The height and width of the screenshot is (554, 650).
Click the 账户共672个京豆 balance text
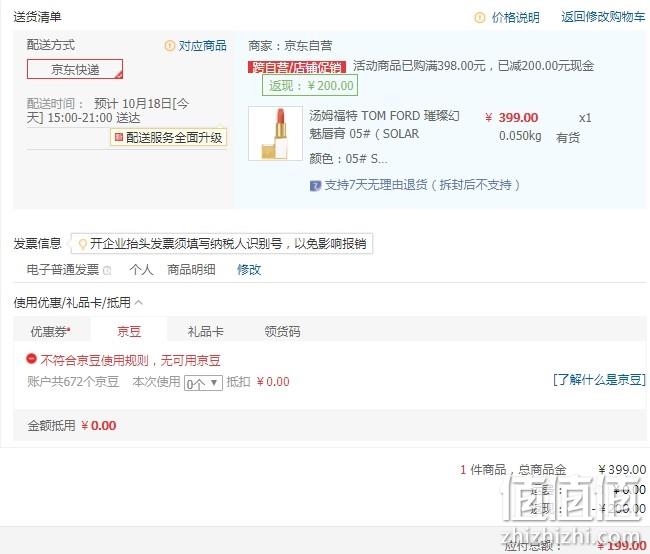tap(73, 381)
